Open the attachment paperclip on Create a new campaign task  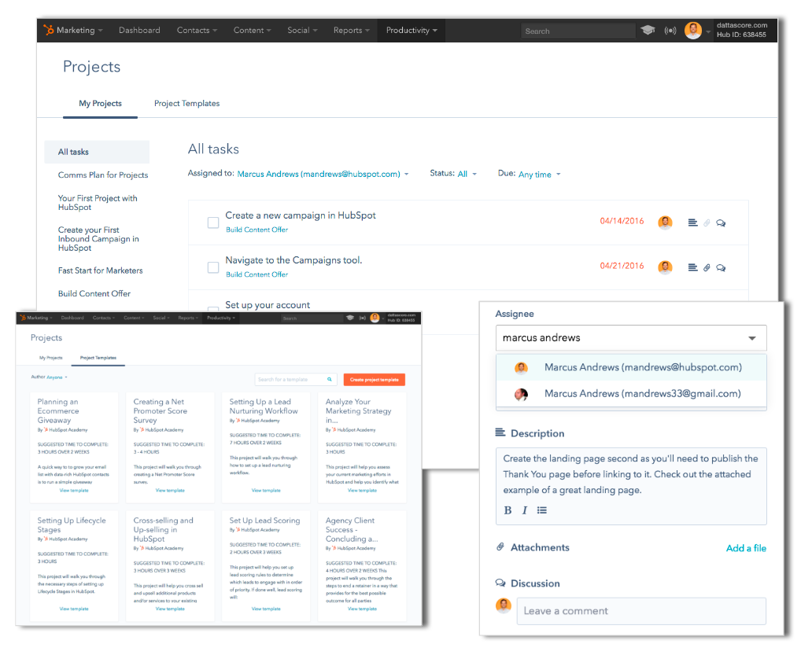click(707, 223)
